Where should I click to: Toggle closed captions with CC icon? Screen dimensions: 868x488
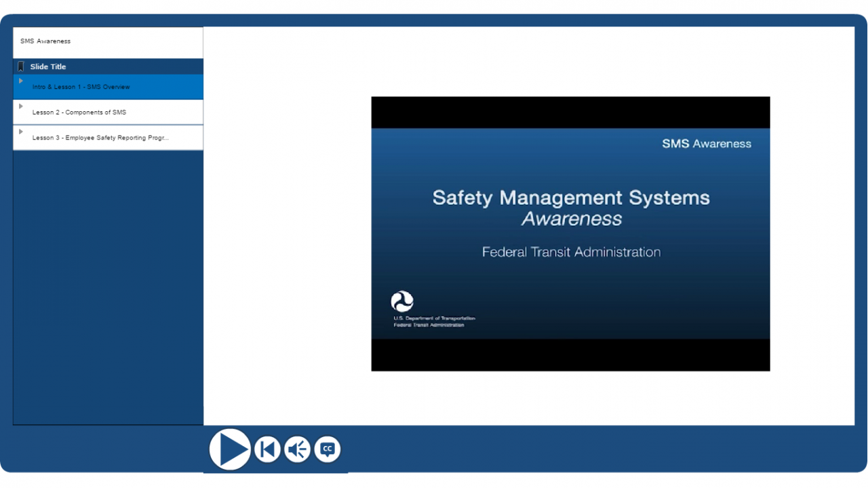pos(328,449)
